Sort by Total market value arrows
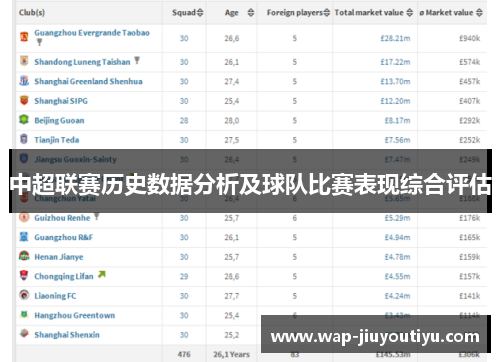This screenshot has width=500, height=362. [x=410, y=13]
